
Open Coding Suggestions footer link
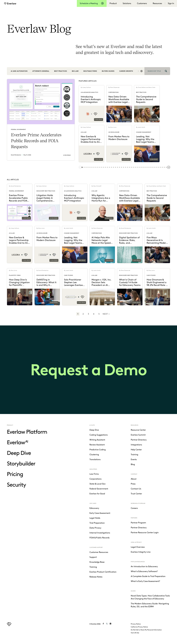[x=98, y=435]
